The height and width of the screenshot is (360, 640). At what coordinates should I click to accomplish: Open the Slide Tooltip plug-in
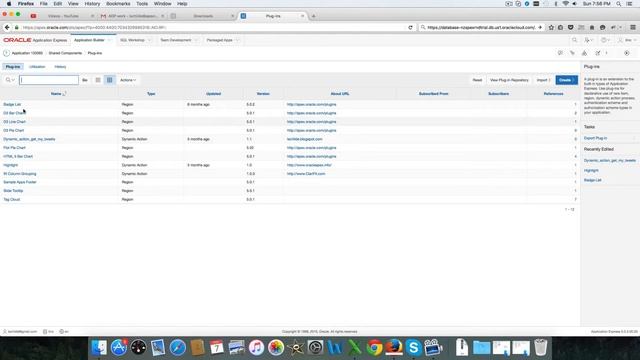pyautogui.click(x=13, y=191)
